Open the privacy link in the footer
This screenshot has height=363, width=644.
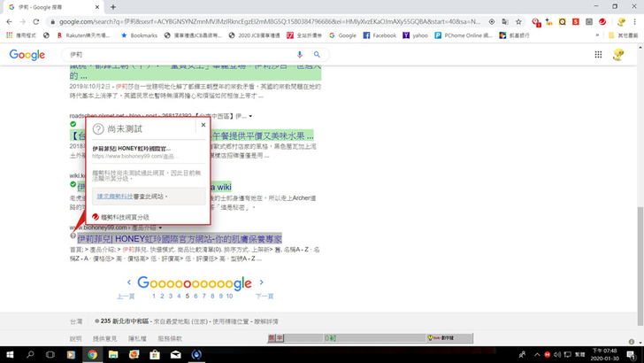[137, 339]
